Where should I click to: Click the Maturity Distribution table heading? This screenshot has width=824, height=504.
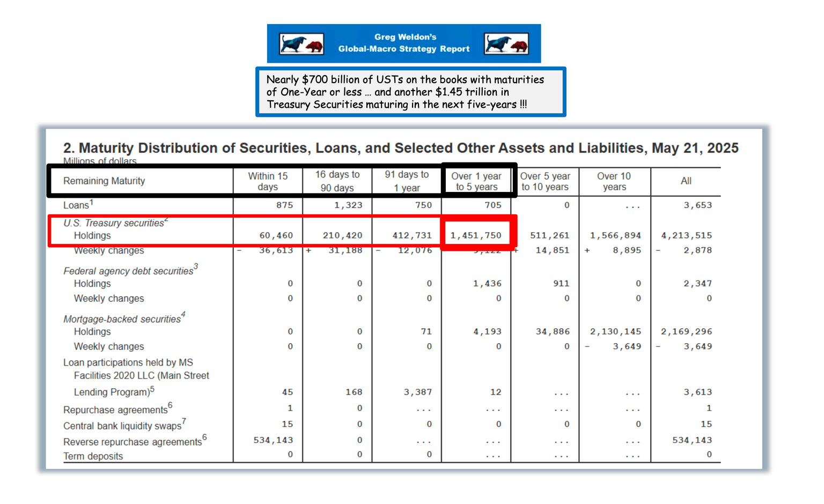pos(401,148)
